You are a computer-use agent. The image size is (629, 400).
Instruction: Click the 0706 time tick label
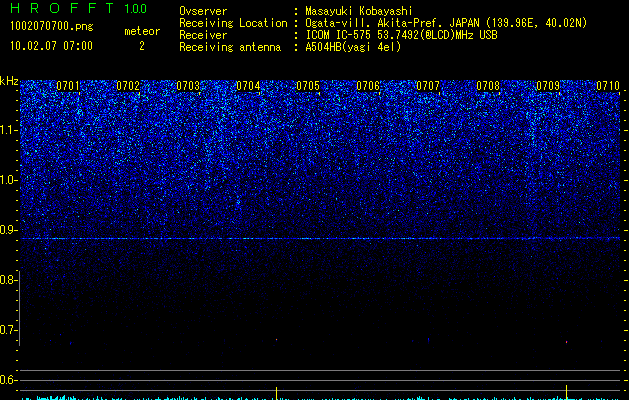point(368,86)
